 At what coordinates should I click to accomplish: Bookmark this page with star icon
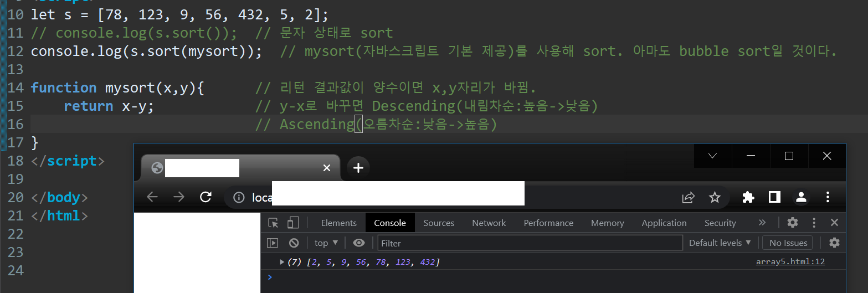click(715, 197)
